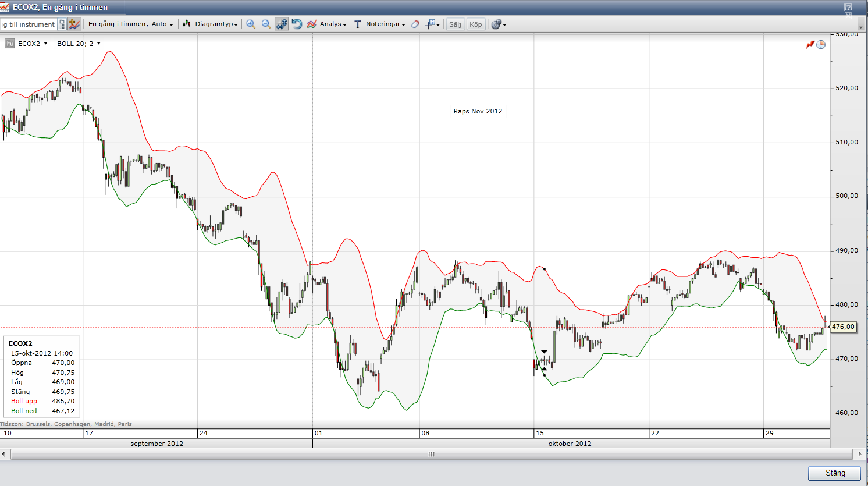868x486 pixels.
Task: Toggle the pan/move chart tool
Action: (282, 24)
